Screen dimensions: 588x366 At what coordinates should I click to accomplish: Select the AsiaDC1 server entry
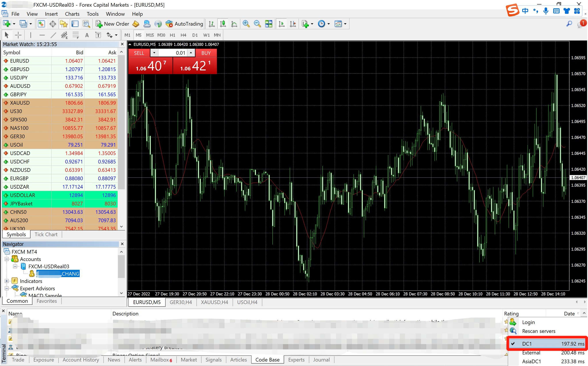coord(548,361)
